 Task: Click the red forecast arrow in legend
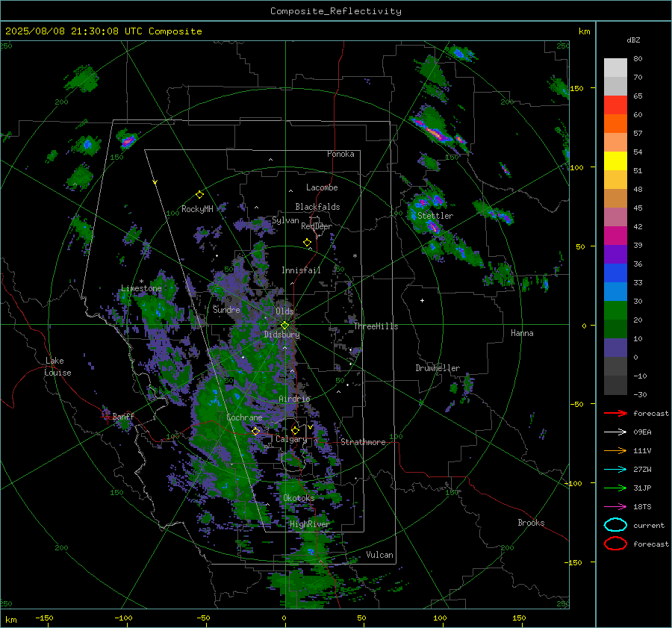click(x=615, y=413)
